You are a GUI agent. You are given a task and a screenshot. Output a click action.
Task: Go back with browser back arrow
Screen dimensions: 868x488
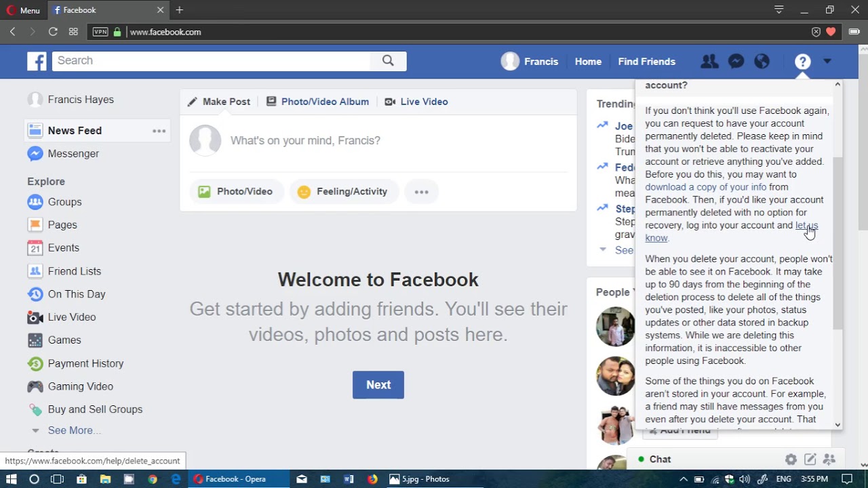coord(12,32)
